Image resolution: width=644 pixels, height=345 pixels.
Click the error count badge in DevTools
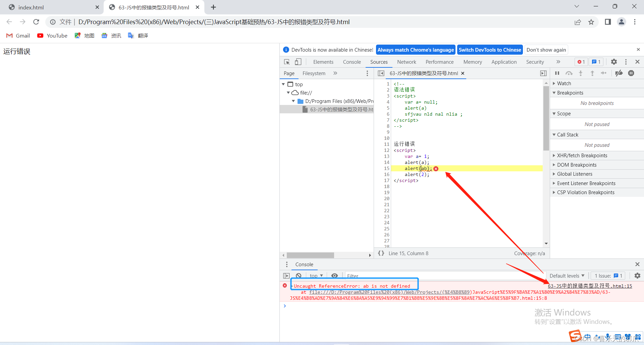(x=581, y=62)
